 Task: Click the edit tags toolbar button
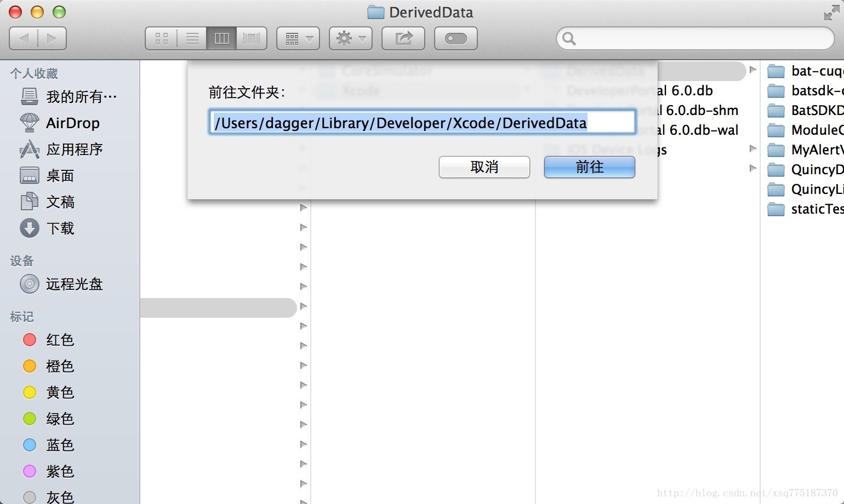point(456,38)
